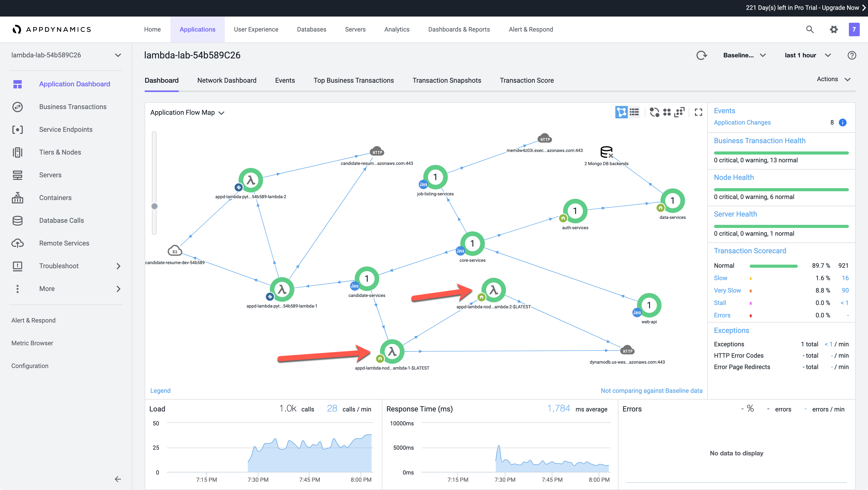Switch flow map to grid list view
Screen dimensions: 868x490
click(x=634, y=112)
